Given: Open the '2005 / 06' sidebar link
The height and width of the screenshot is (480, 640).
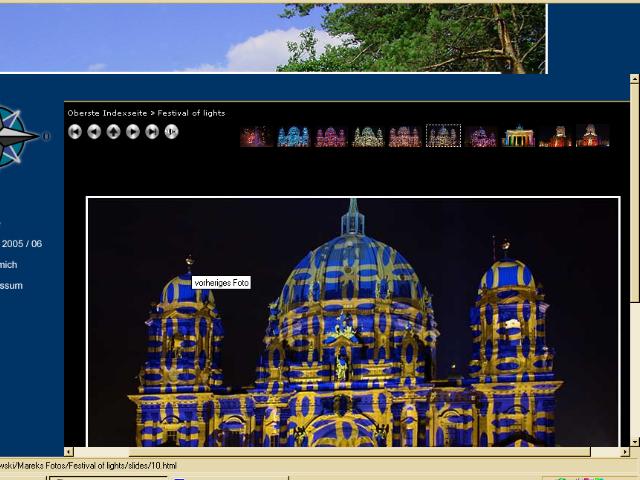Looking at the screenshot, I should pyautogui.click(x=21, y=244).
